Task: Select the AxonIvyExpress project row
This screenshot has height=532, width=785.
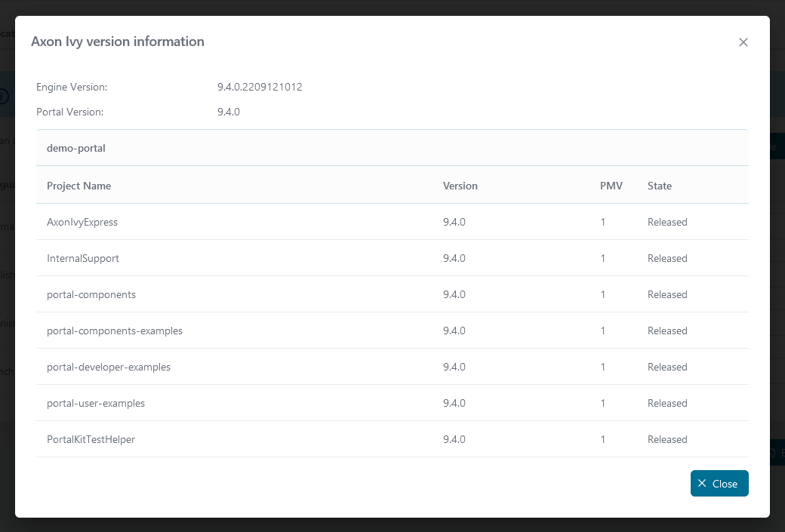Action: coord(392,222)
